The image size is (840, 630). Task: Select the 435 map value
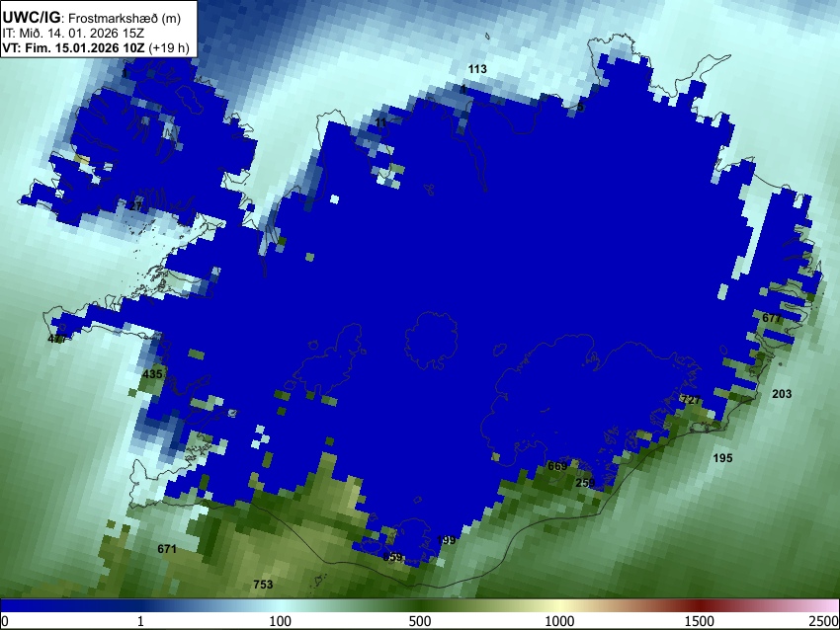tap(152, 374)
